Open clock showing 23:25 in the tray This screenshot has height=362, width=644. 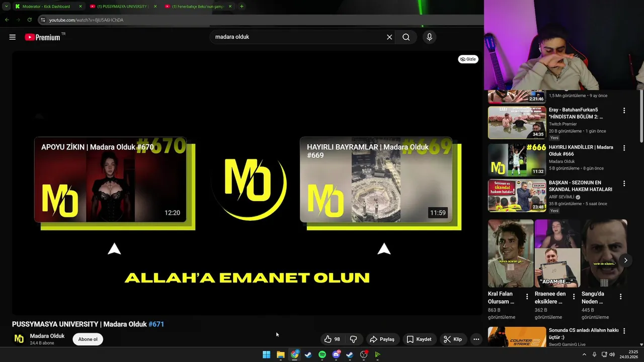[629, 354]
